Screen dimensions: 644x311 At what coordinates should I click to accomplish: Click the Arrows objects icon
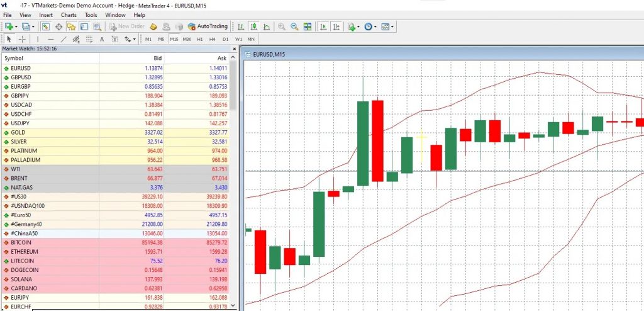coord(127,39)
